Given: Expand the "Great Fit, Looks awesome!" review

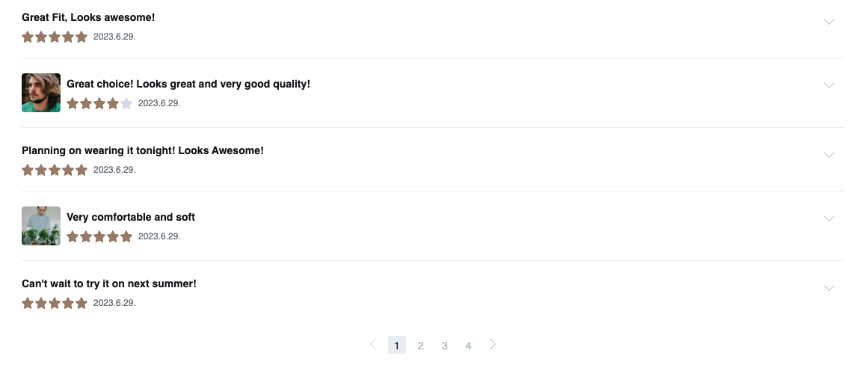Looking at the screenshot, I should (x=828, y=22).
